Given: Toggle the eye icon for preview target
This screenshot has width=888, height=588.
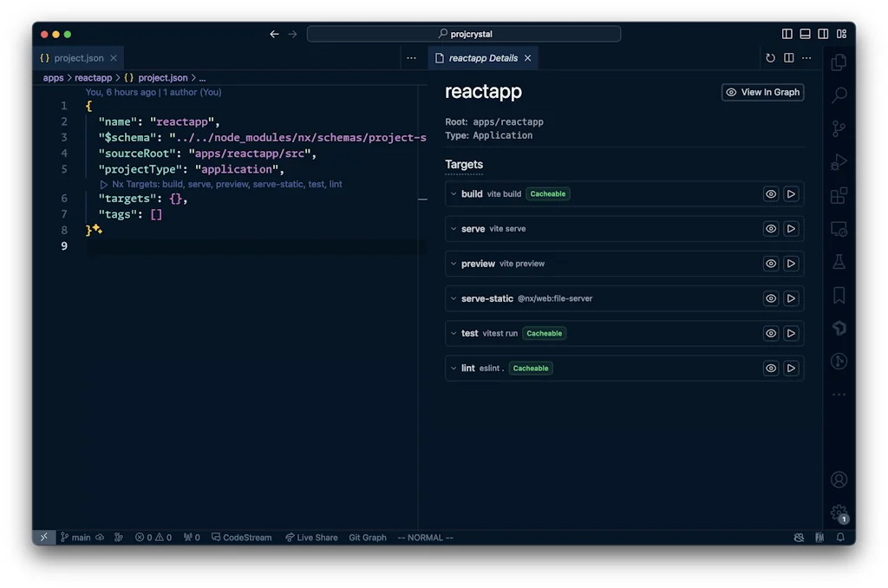Looking at the screenshot, I should pos(770,264).
